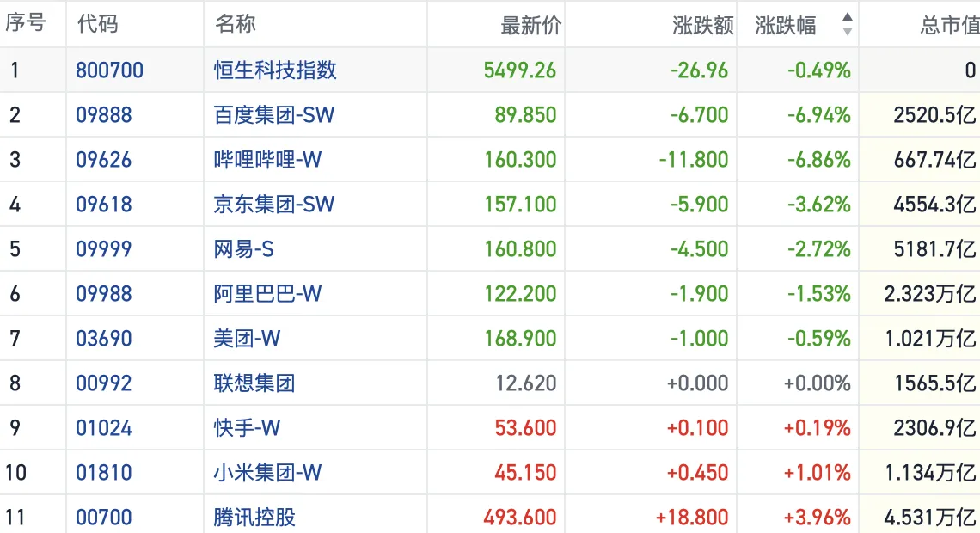Open 小米集团-W name link
This screenshot has height=533, width=980.
267,472
